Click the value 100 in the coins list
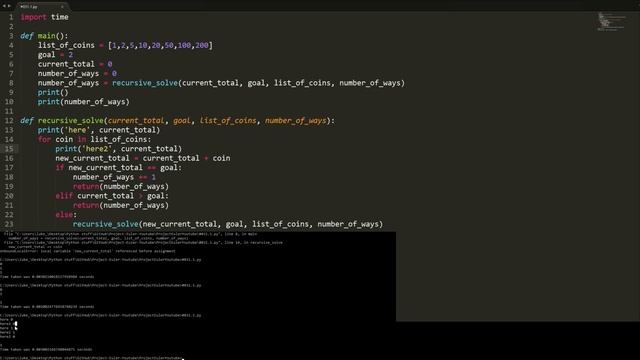Image resolution: width=640 pixels, height=360 pixels. click(184, 45)
